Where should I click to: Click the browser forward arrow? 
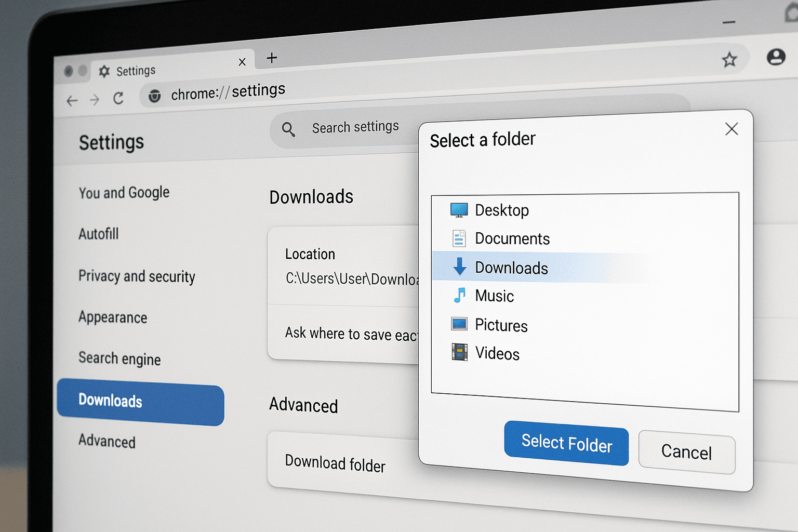pyautogui.click(x=95, y=99)
